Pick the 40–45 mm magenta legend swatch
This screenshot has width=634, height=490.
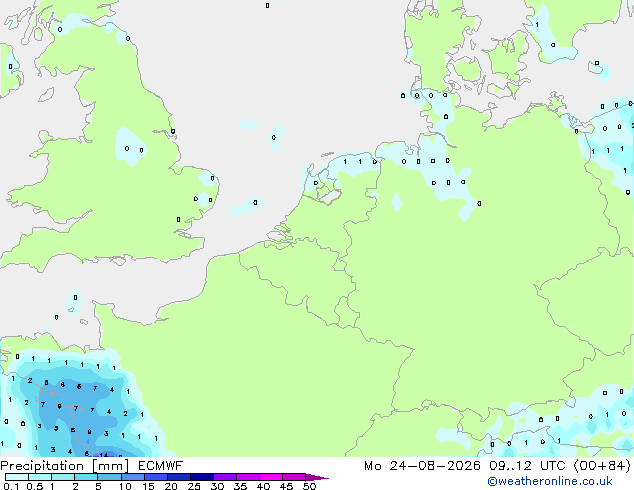point(271,477)
